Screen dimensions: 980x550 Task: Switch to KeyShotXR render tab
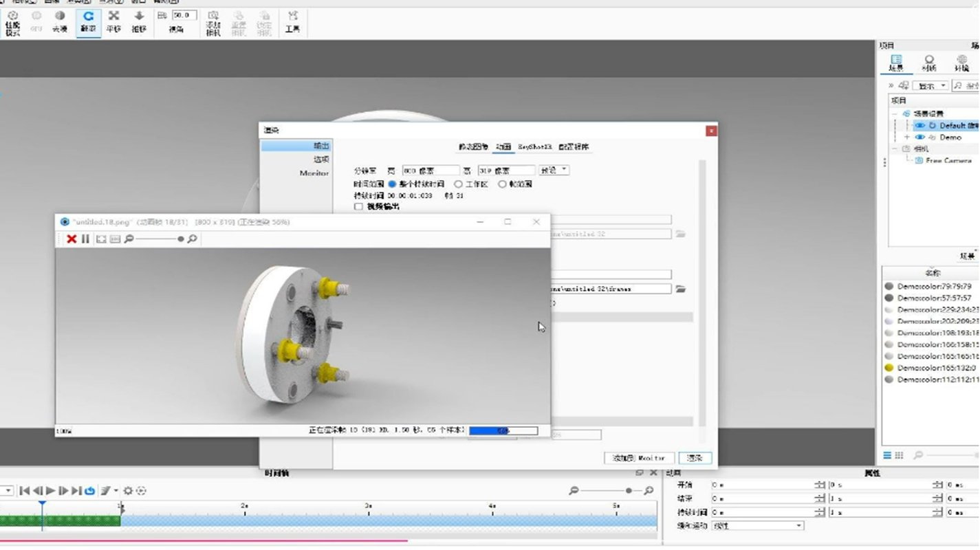pos(535,146)
